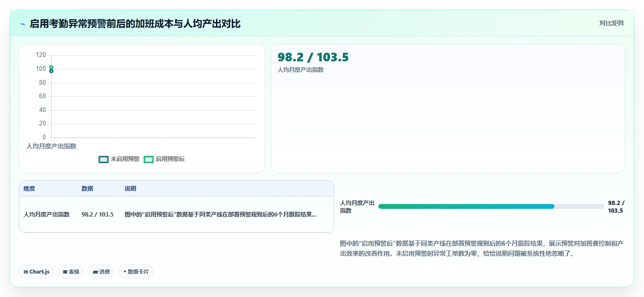Viewport: 644px width, 297px height.
Task: Select the 维度 column header
Action: tap(29, 189)
